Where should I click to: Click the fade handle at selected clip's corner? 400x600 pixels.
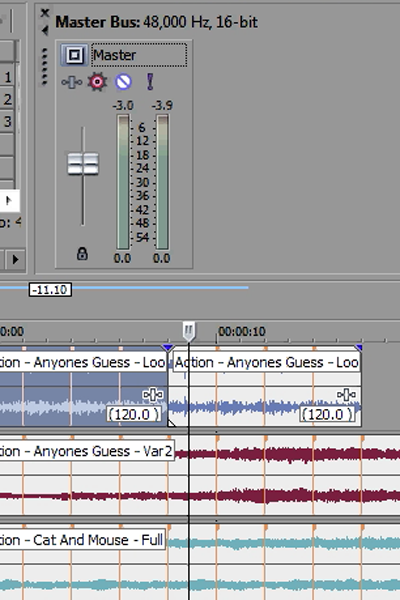tap(171, 423)
